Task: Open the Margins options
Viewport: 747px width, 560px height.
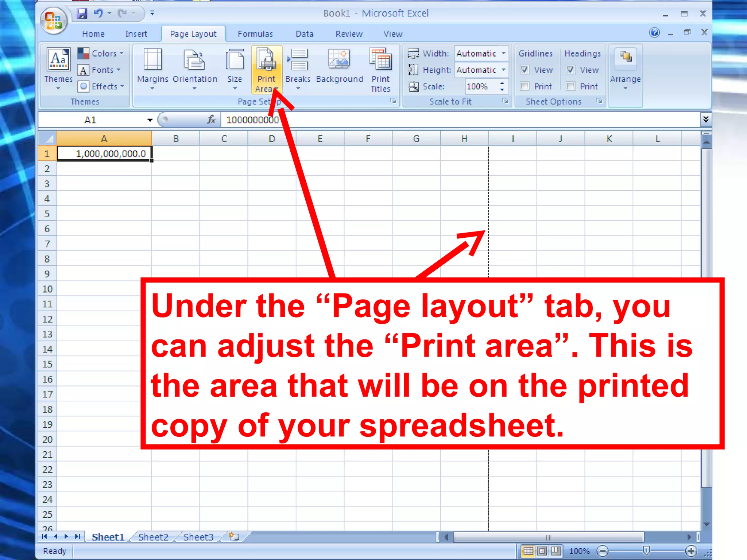Action: pos(152,69)
